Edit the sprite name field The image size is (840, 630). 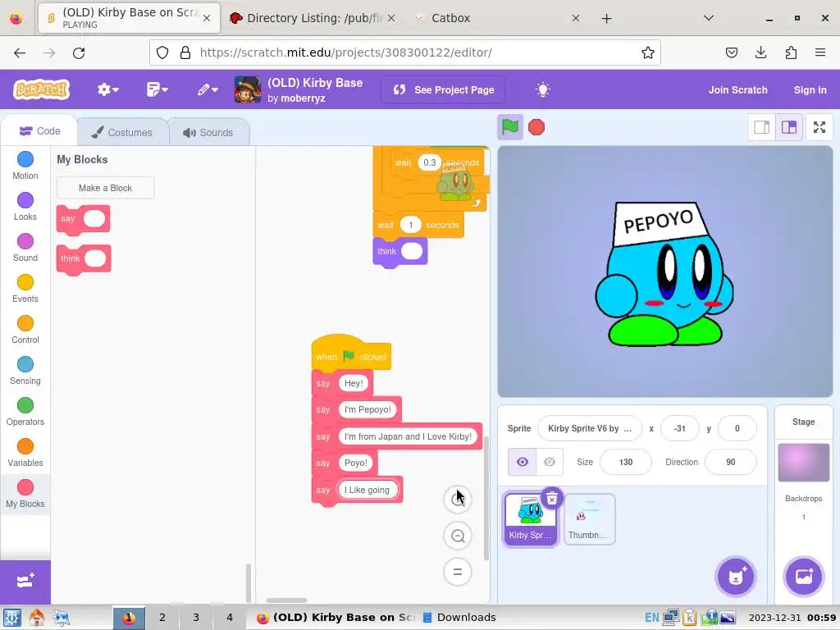coord(590,428)
